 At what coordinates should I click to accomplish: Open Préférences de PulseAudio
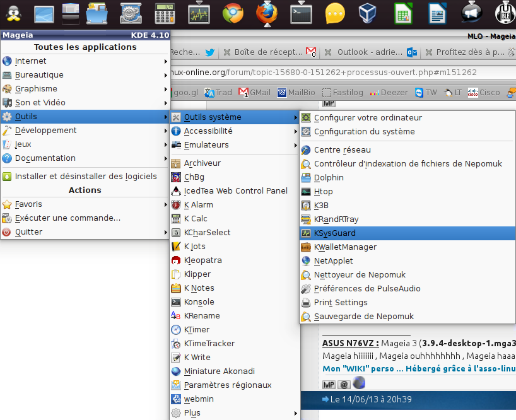(408, 288)
